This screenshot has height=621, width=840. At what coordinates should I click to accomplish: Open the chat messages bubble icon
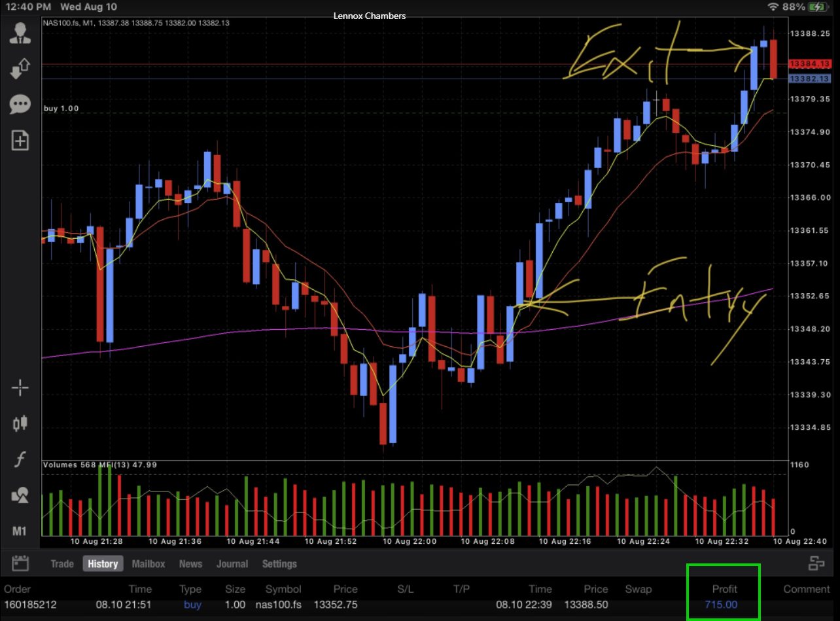tap(20, 104)
